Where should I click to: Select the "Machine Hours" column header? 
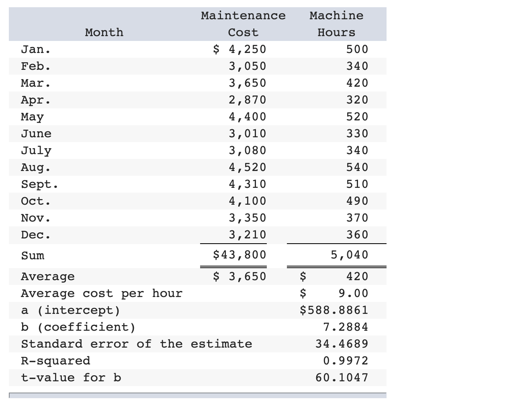336,24
